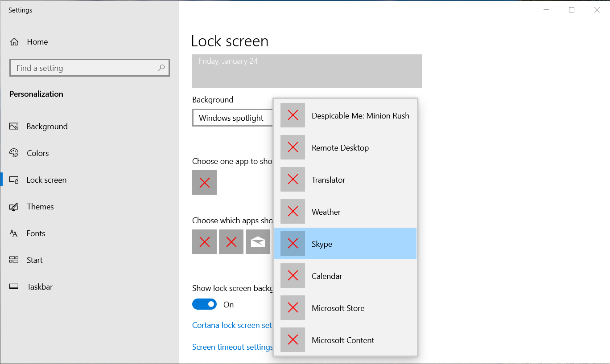
Task: Open the Background personalization page
Action: click(89, 127)
